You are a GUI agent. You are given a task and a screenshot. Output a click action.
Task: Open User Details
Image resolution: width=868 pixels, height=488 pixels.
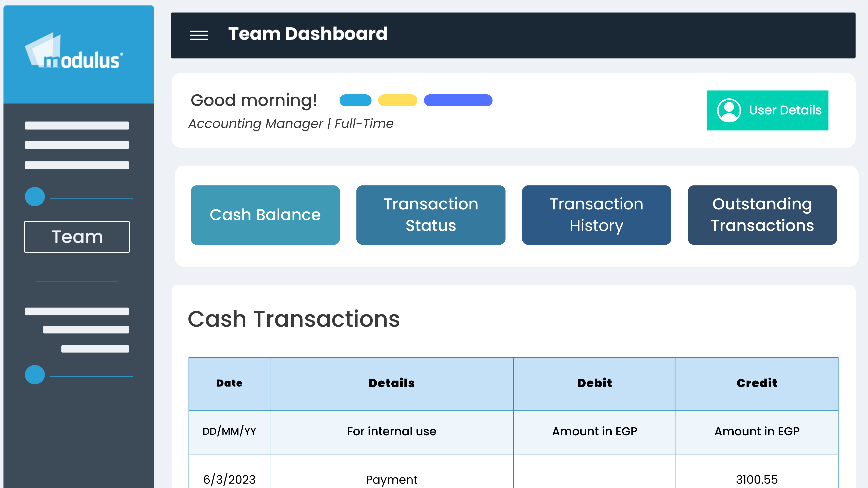tap(767, 110)
